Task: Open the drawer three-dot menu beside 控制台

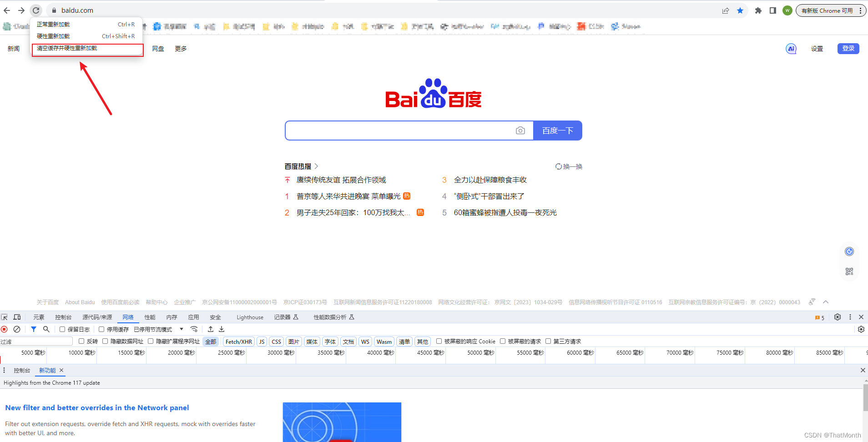Action: click(4, 370)
